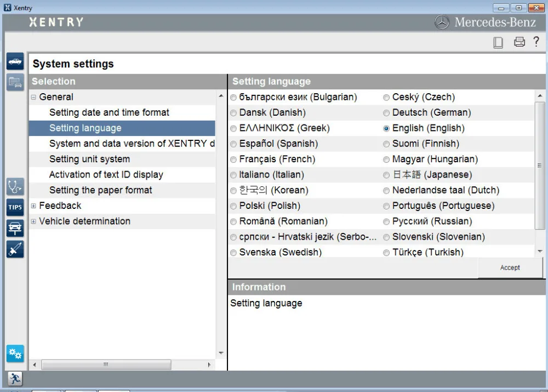Click the printer icon
Screen dimensions: 548x392
click(x=520, y=42)
